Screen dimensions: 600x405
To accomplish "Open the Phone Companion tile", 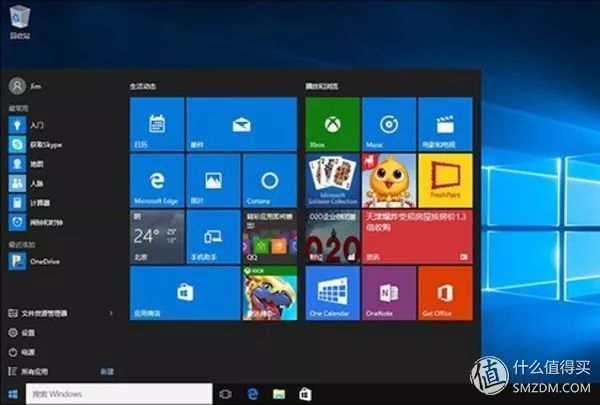I will coord(213,237).
